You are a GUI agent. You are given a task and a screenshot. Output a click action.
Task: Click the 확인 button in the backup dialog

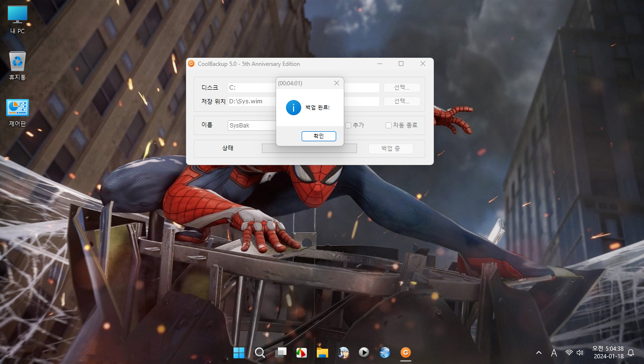point(319,136)
